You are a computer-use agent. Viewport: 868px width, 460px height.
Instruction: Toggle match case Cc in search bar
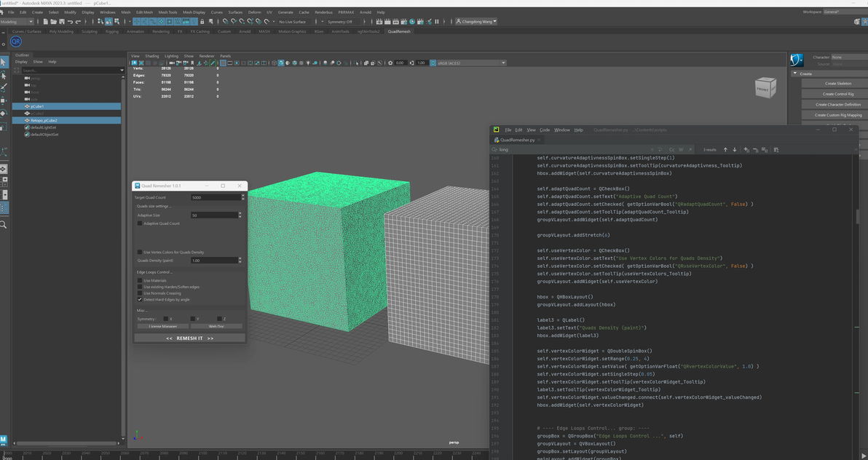click(671, 150)
